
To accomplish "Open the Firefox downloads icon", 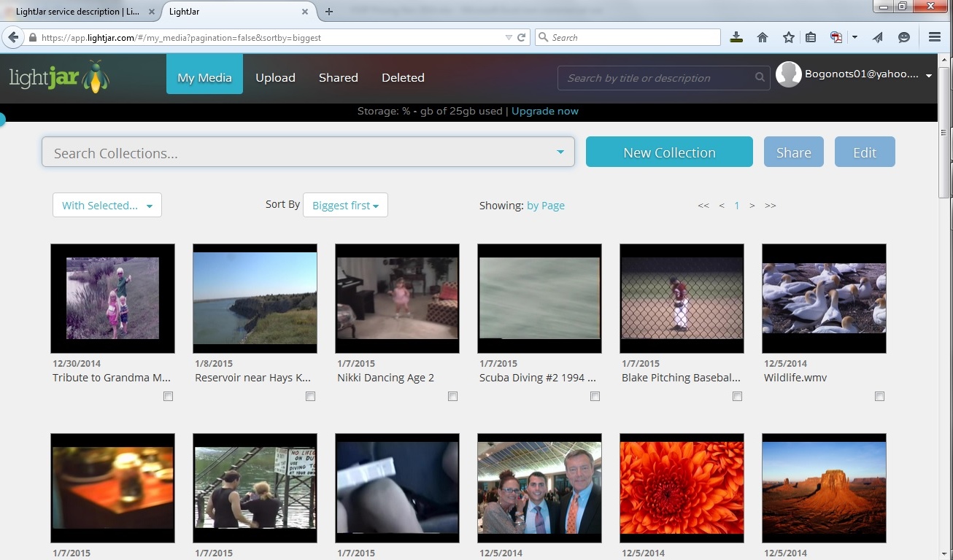I will (736, 37).
